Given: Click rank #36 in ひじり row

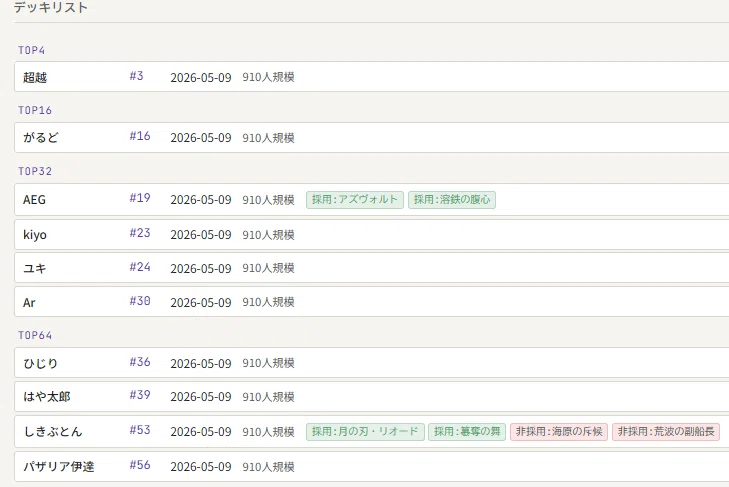Looking at the screenshot, I should 140,362.
